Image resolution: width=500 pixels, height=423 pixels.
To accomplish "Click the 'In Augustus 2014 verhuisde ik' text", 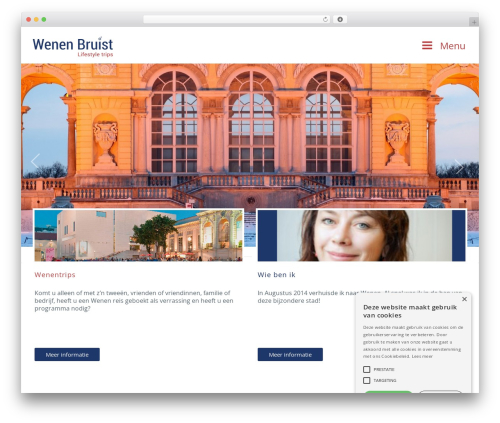I will click(x=306, y=293).
